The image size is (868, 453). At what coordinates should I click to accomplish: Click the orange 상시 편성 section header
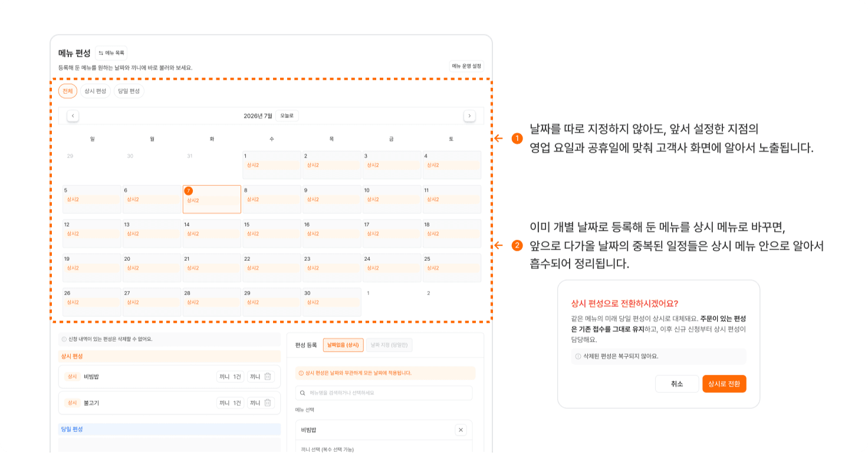169,356
